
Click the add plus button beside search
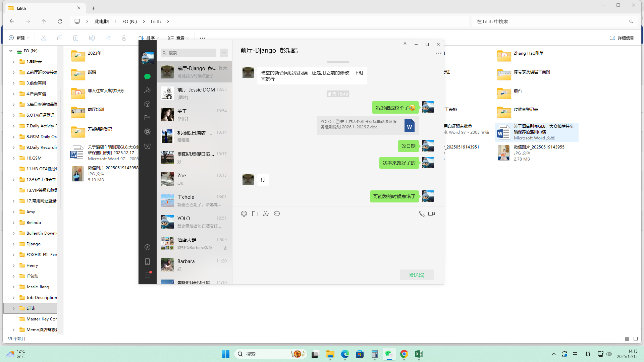(x=224, y=53)
